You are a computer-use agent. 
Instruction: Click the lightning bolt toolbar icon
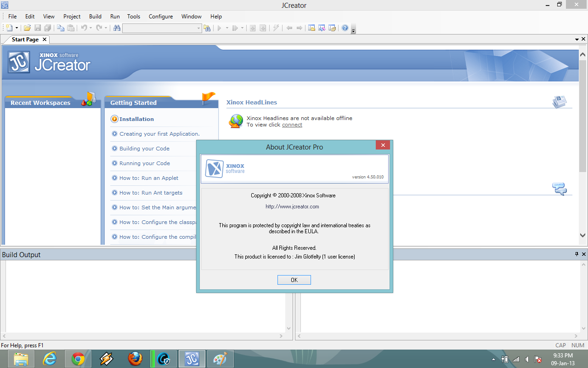coord(276,28)
